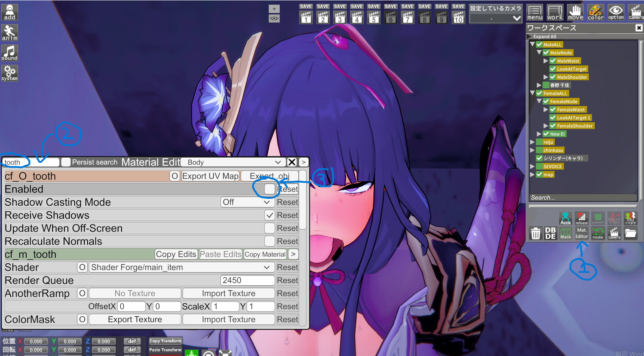Click the camera clapperboard icon top right
The width and height of the screenshot is (644, 356).
(x=636, y=12)
